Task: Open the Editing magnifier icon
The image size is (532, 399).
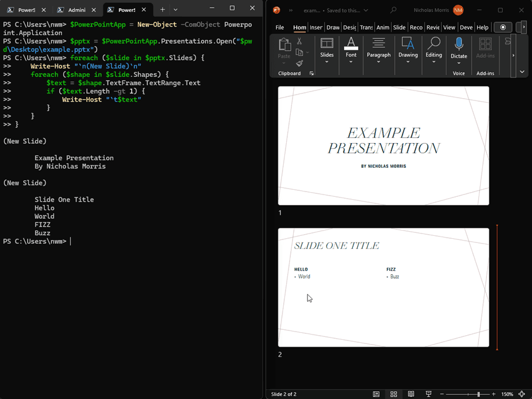Action: coord(434,43)
